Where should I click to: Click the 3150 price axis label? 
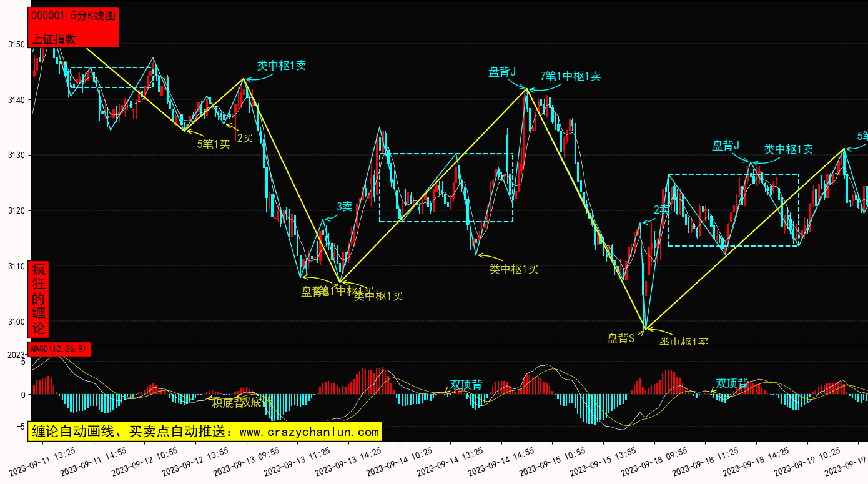[x=16, y=45]
